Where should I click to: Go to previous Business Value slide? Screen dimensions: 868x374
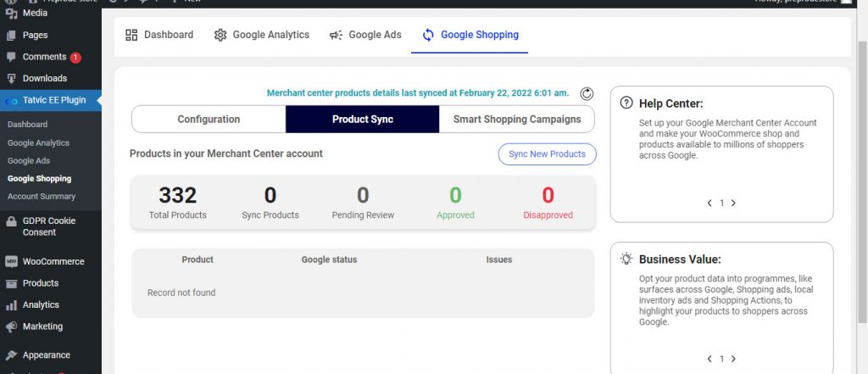(709, 359)
